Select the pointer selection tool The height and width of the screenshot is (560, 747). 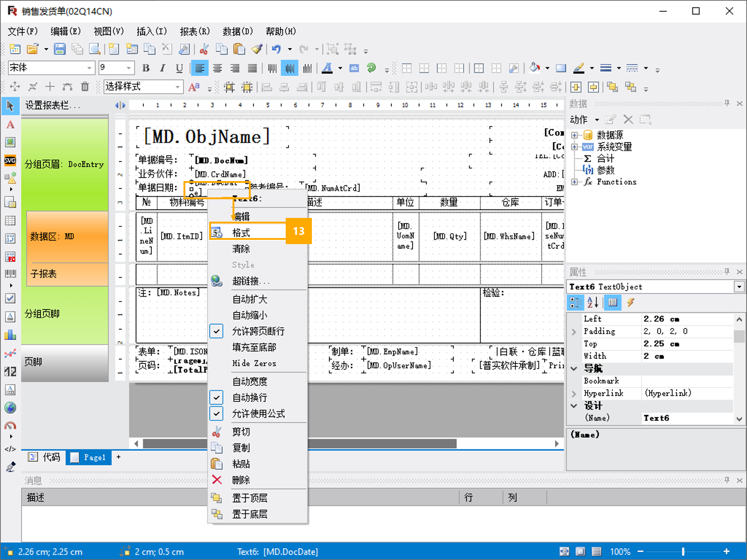point(10,106)
